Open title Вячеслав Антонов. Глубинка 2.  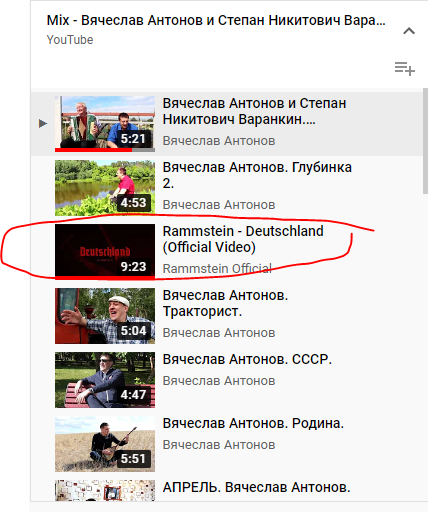pos(257,175)
